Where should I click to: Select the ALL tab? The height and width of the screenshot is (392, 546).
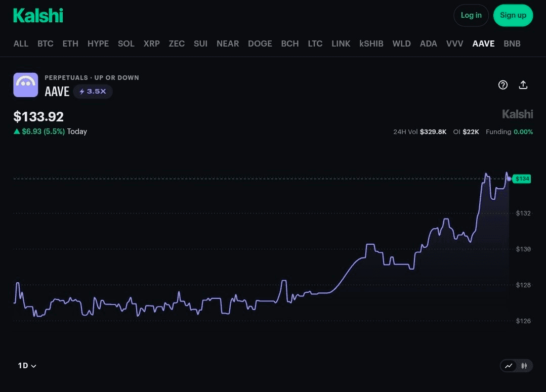(x=21, y=43)
